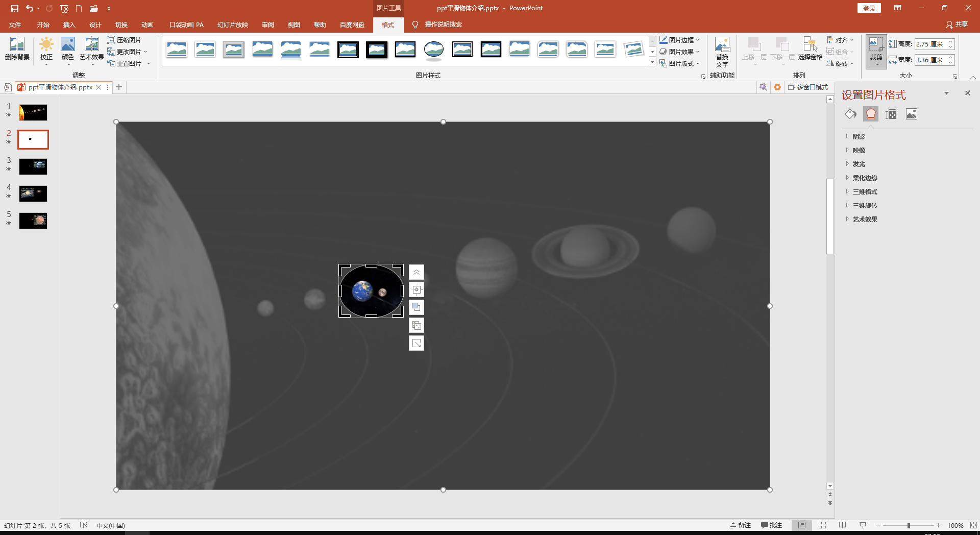
Task: Switch to the View (视图) tab
Action: pos(294,25)
